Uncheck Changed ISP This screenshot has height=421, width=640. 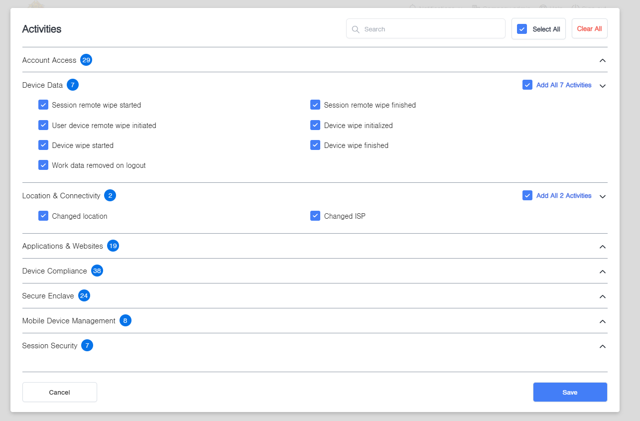click(315, 216)
